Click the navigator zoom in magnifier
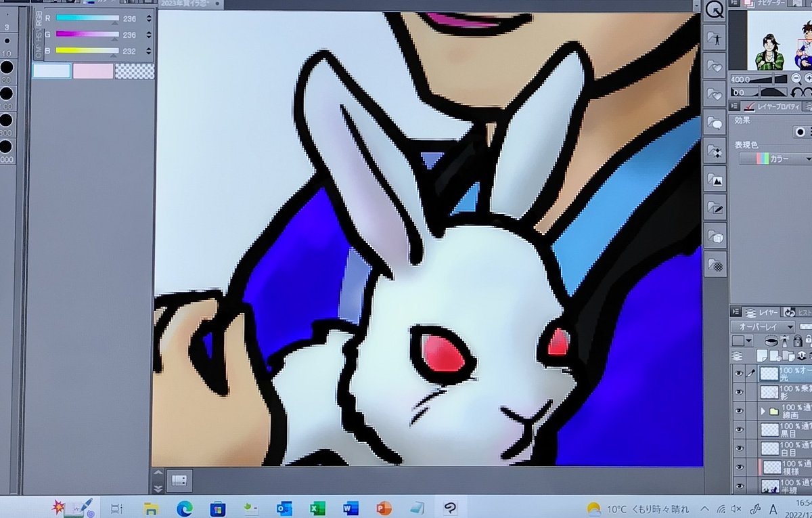 (x=808, y=79)
